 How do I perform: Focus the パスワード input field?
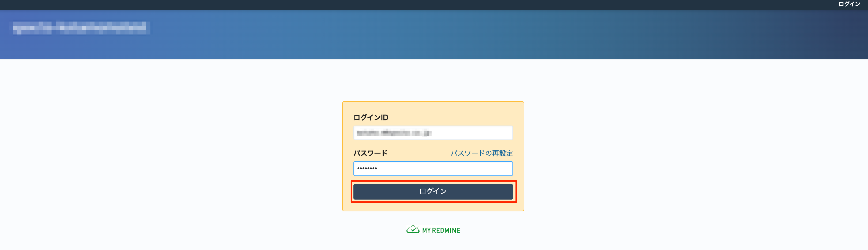point(433,168)
